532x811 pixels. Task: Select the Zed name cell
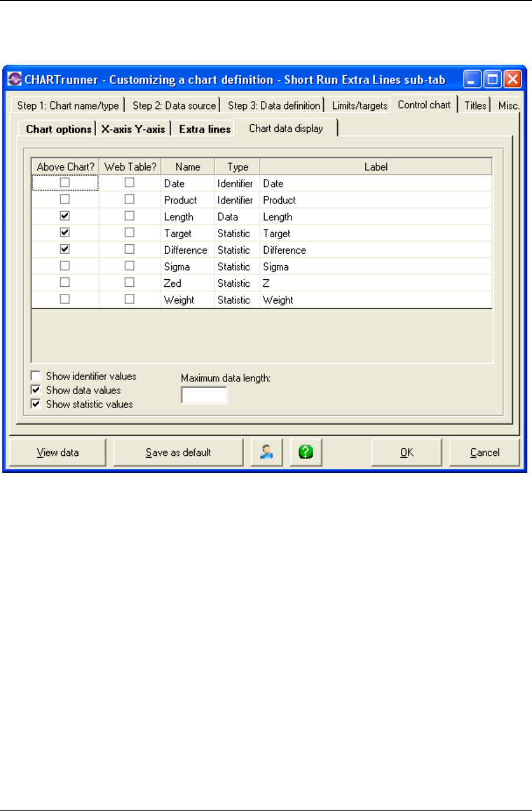188,283
